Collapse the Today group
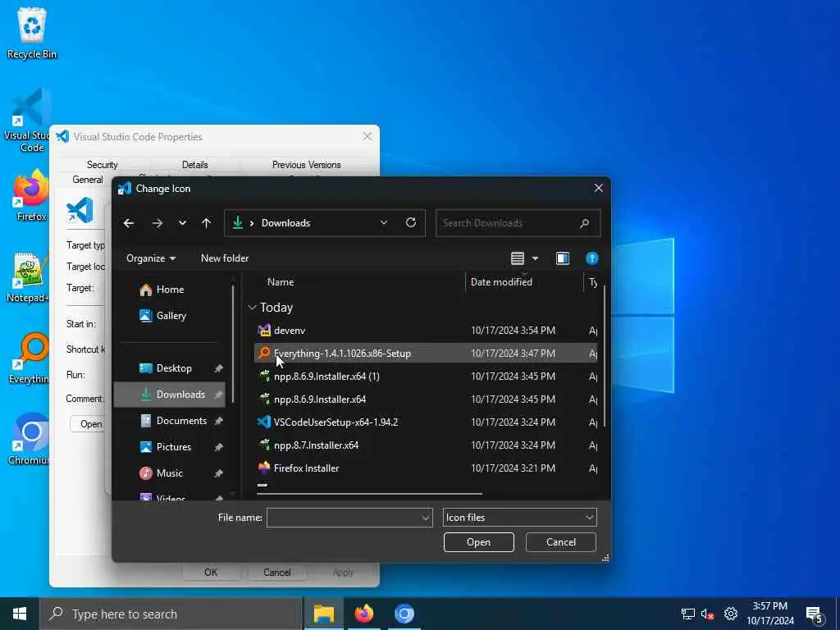This screenshot has height=630, width=840. [x=253, y=308]
